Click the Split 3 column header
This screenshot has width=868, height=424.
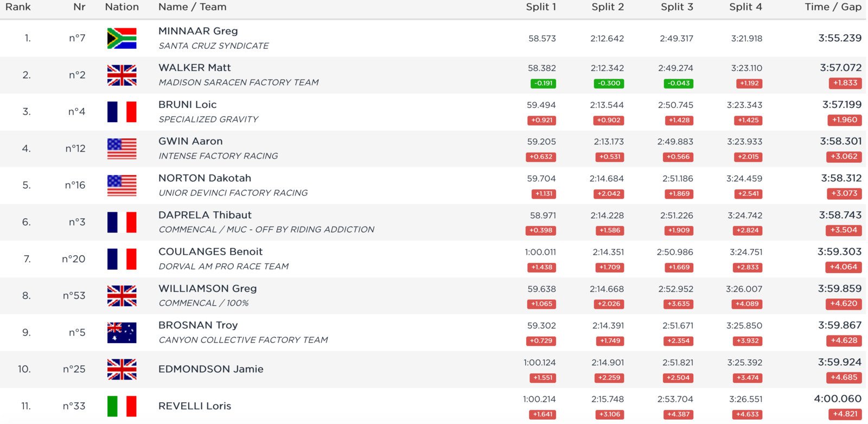[677, 7]
